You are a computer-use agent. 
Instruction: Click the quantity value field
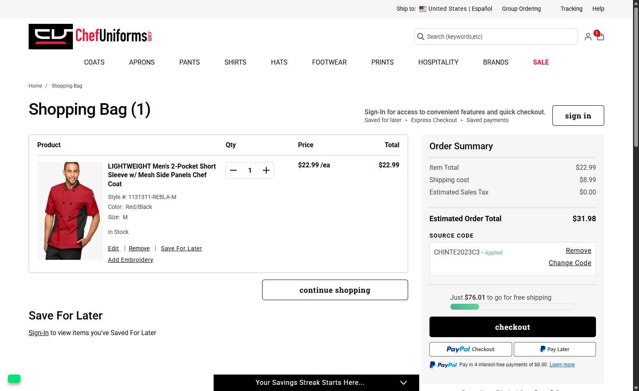(250, 170)
